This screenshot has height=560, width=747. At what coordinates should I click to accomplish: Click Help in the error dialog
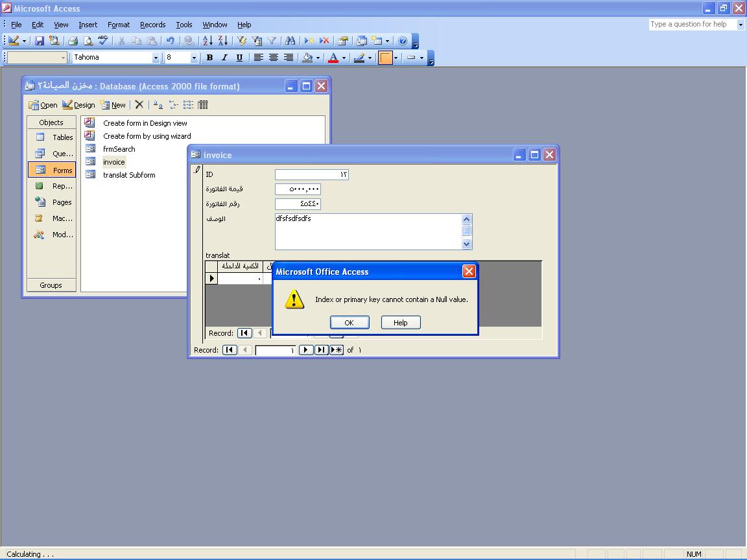pyautogui.click(x=401, y=322)
